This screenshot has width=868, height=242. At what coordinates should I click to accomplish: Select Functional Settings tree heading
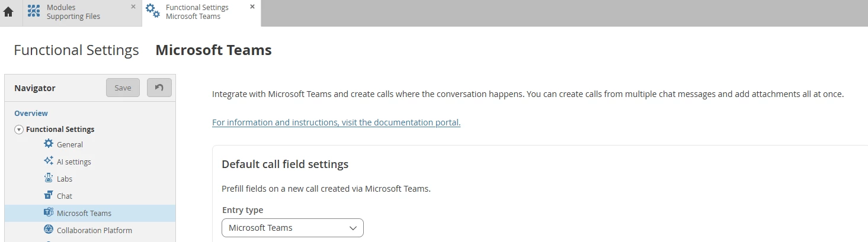(x=60, y=129)
